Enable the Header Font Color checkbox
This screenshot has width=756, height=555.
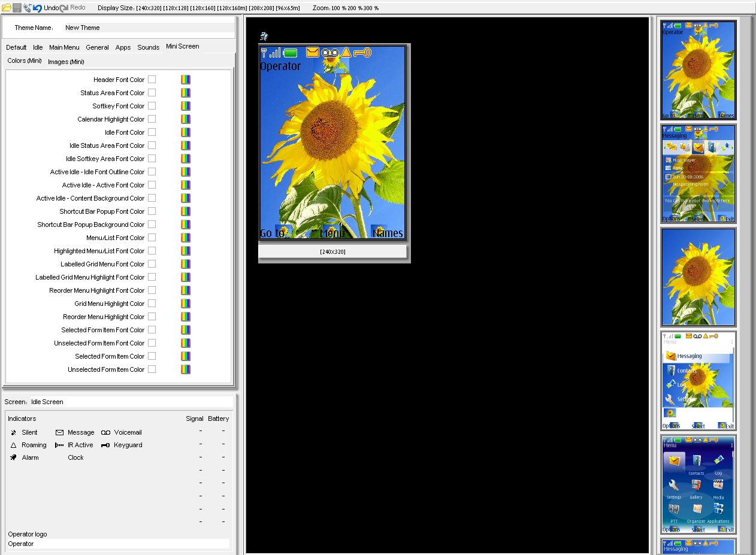152,80
